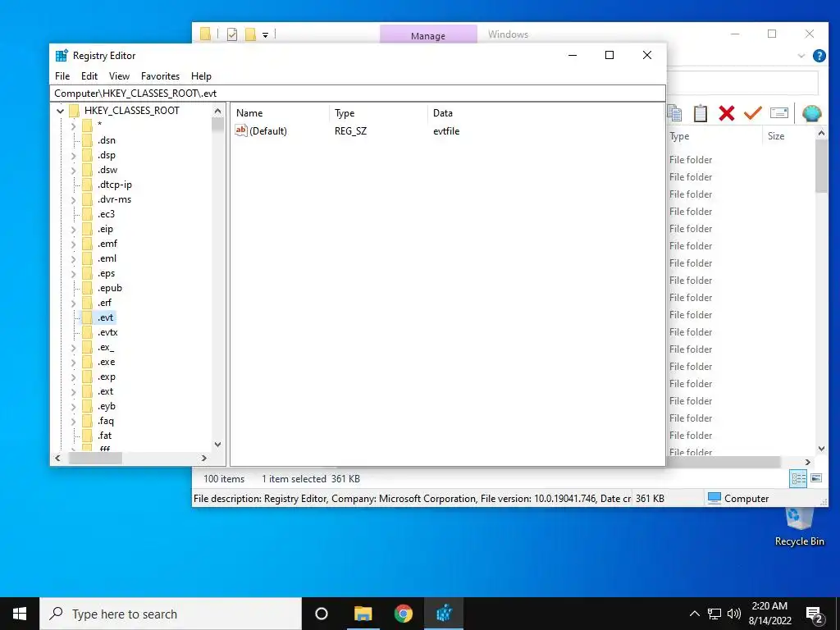Sort by Size column in File Explorer
The width and height of the screenshot is (840, 630).
pyautogui.click(x=787, y=136)
